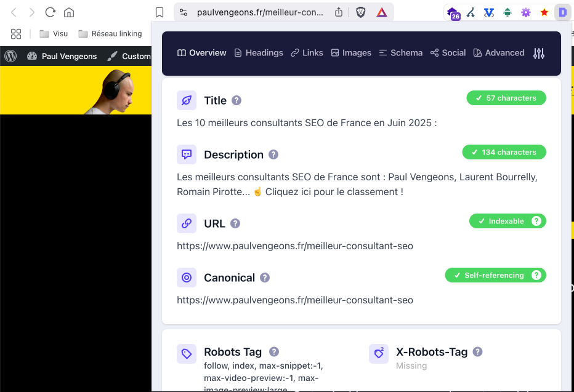574x392 pixels.
Task: Click the canonical URL text
Action: 294,300
